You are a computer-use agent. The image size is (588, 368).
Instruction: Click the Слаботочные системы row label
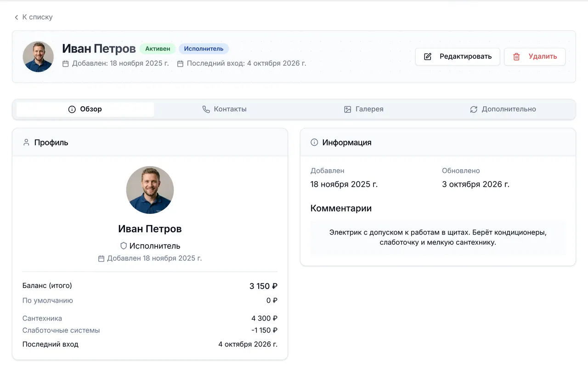coord(61,330)
